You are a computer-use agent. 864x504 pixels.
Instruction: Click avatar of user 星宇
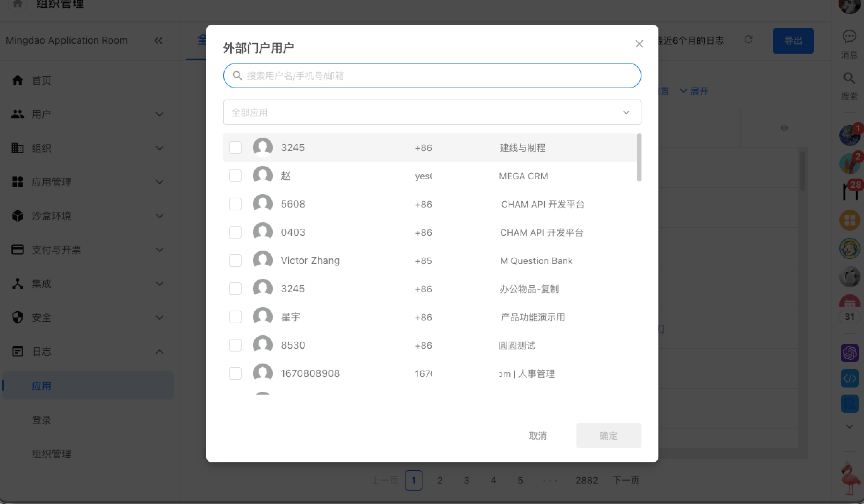(x=263, y=317)
